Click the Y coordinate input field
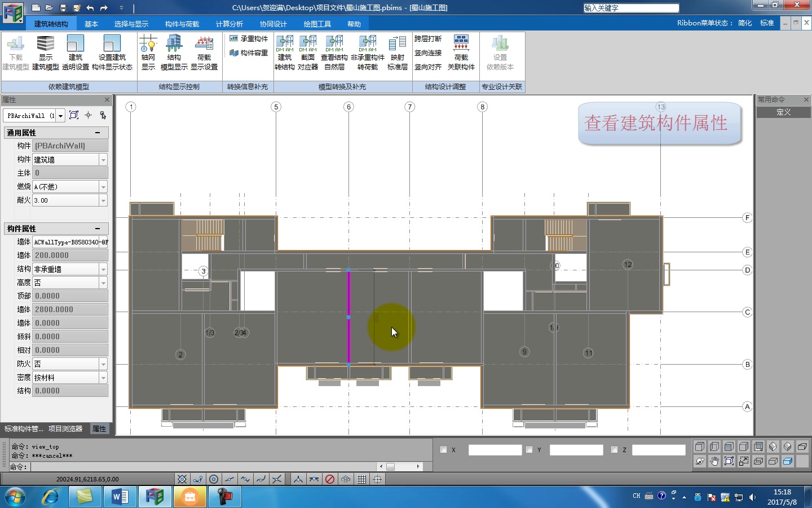Viewport: 812px width, 508px height. (x=576, y=450)
